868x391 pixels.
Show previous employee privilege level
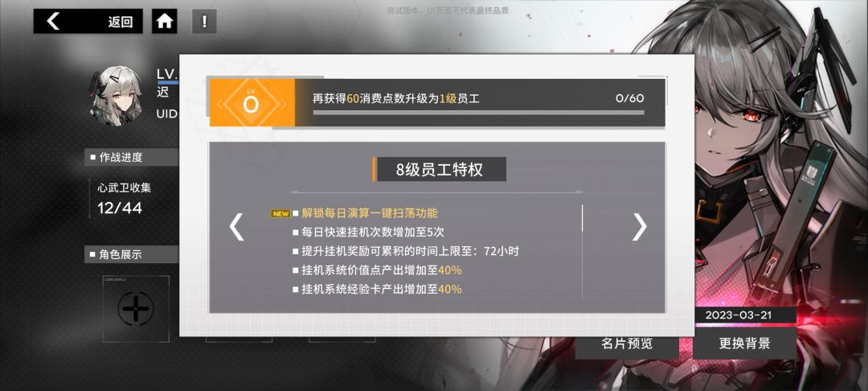pyautogui.click(x=236, y=227)
